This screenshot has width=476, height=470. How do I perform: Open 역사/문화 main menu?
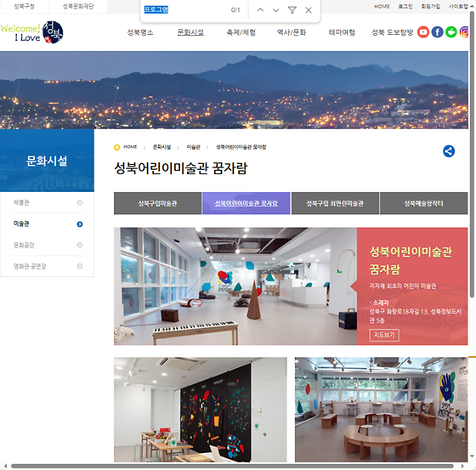point(292,32)
